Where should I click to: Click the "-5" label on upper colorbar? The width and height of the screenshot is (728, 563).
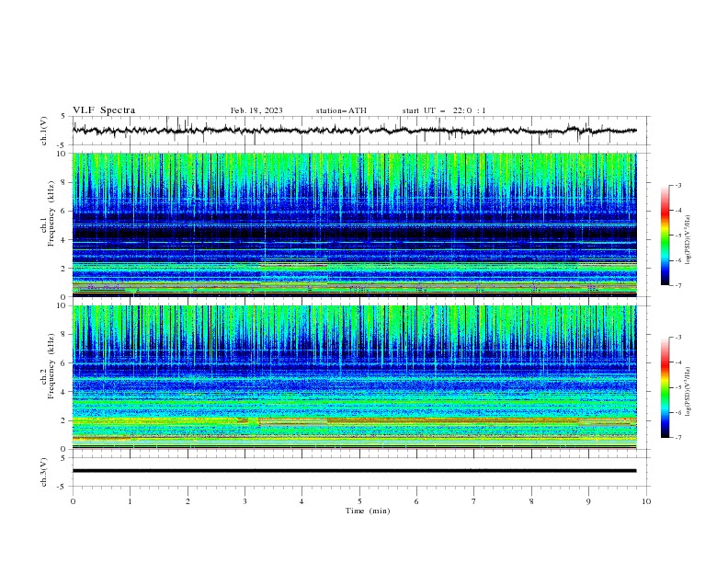[x=677, y=236]
